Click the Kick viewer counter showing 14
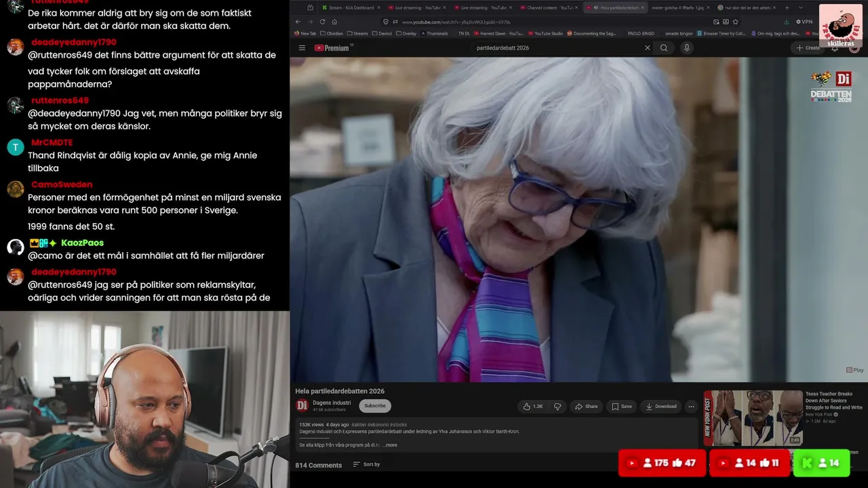868x488 pixels. point(821,463)
